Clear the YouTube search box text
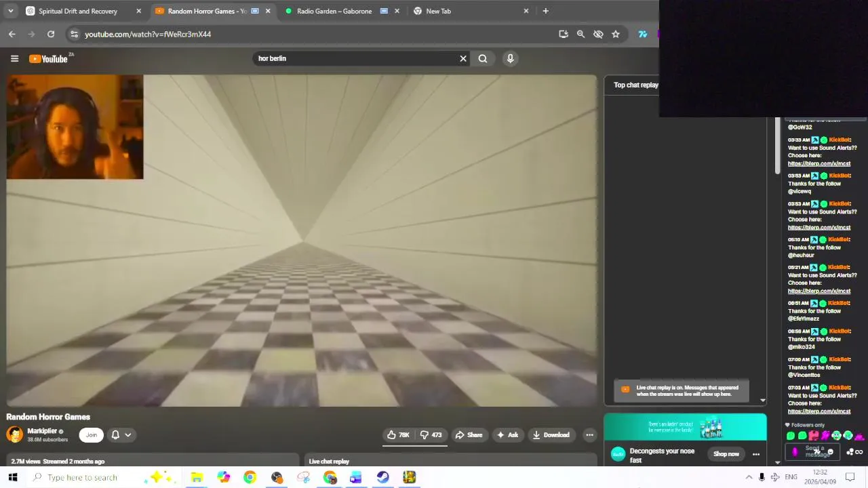This screenshot has height=488, width=868. 463,58
